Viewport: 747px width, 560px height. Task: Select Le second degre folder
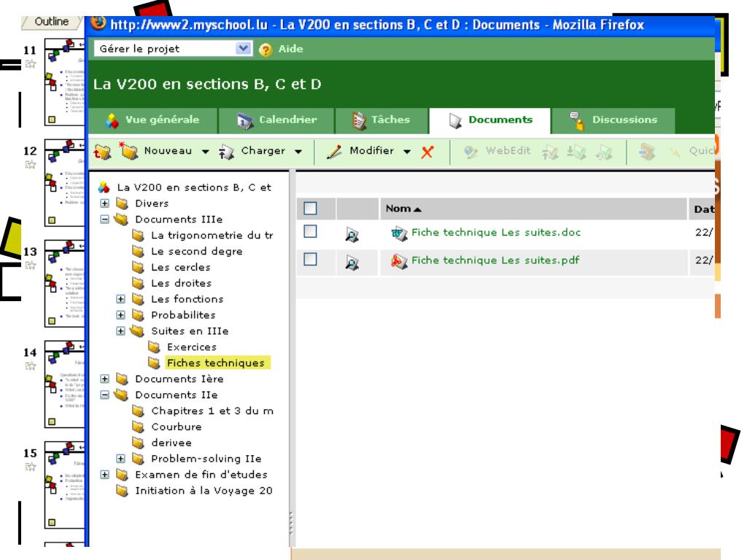197,251
